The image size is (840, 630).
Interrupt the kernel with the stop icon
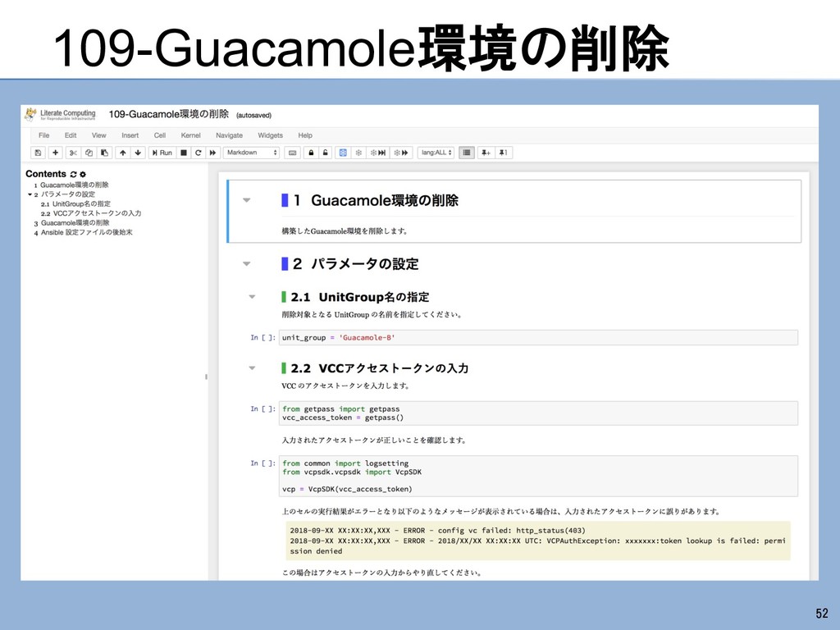click(183, 153)
